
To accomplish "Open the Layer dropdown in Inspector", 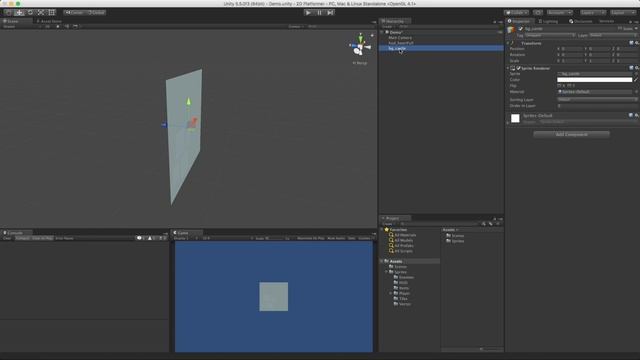I will coord(613,36).
